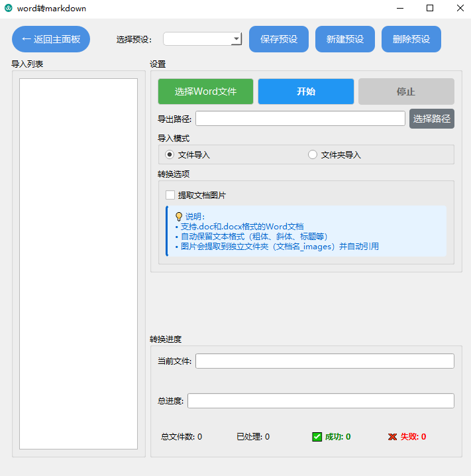Viewport: 471px width, 476px height.
Task: Click the lightbulb tip icon
Action: click(178, 216)
